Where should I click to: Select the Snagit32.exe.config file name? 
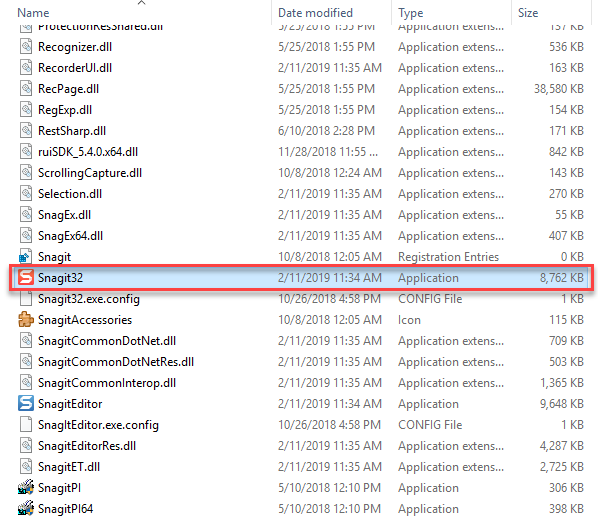(89, 299)
